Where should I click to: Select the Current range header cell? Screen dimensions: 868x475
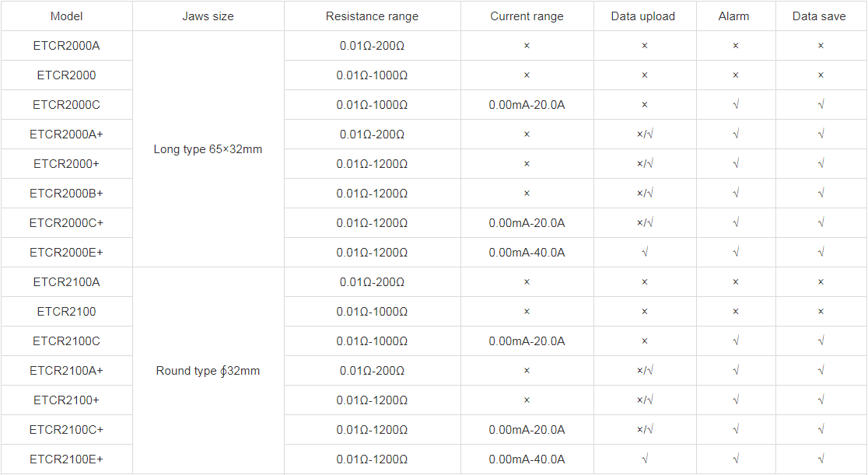[527, 16]
